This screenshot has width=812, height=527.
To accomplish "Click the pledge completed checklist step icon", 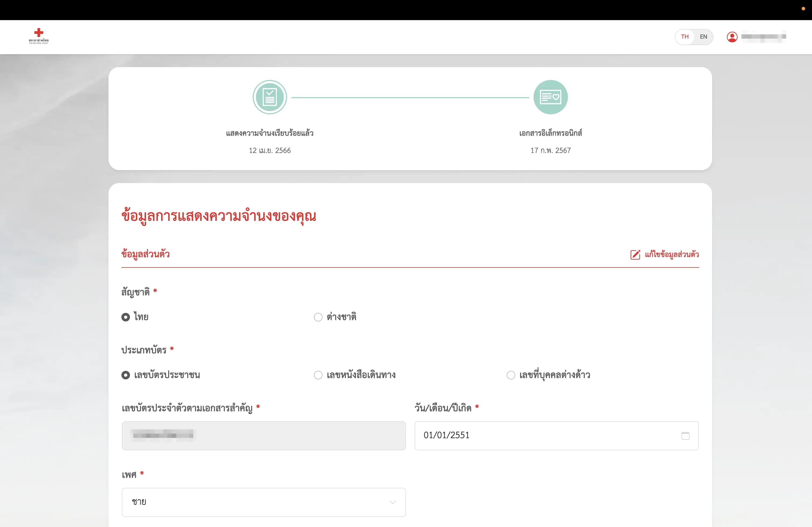I will click(270, 97).
